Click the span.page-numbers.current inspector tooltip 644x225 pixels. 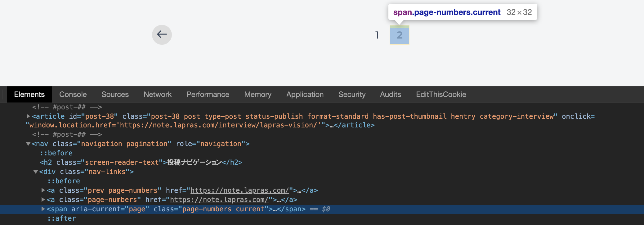(463, 12)
